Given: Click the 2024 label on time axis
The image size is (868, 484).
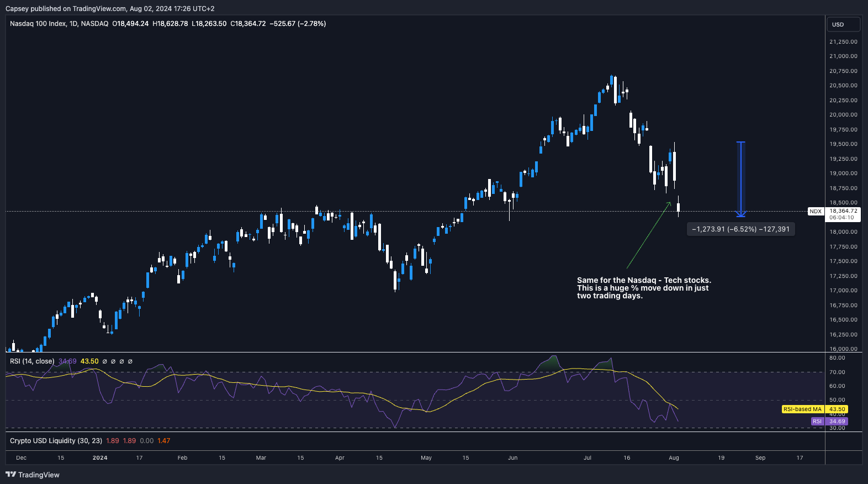Looking at the screenshot, I should pos(100,458).
